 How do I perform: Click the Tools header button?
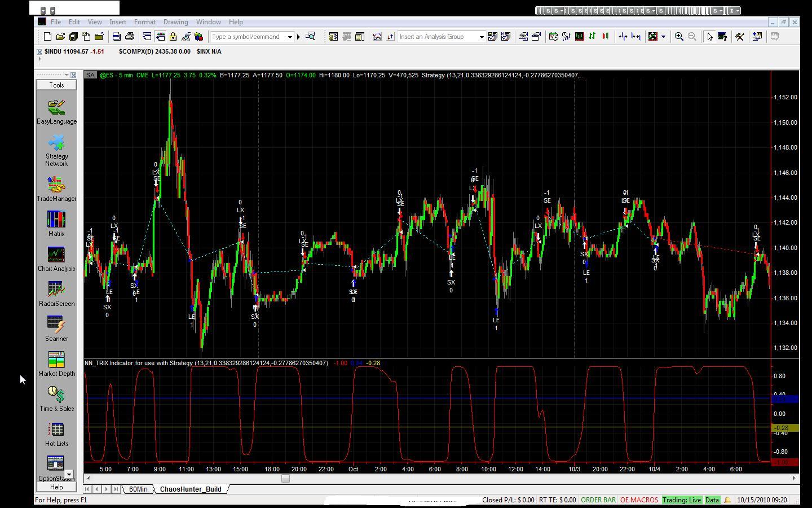56,85
